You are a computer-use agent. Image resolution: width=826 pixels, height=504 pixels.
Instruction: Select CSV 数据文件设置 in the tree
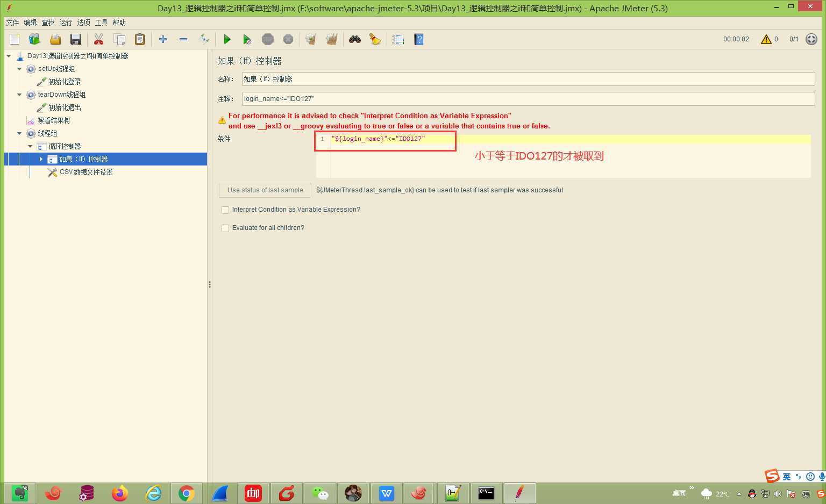86,172
